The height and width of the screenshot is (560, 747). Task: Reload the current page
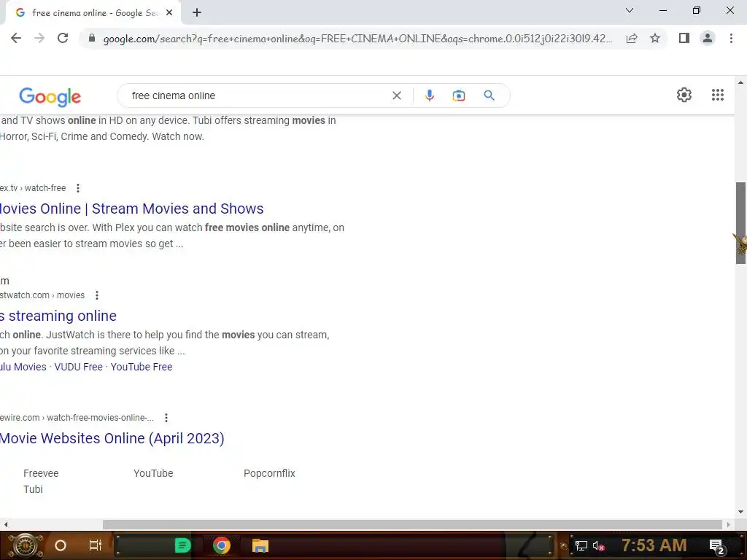[63, 38]
